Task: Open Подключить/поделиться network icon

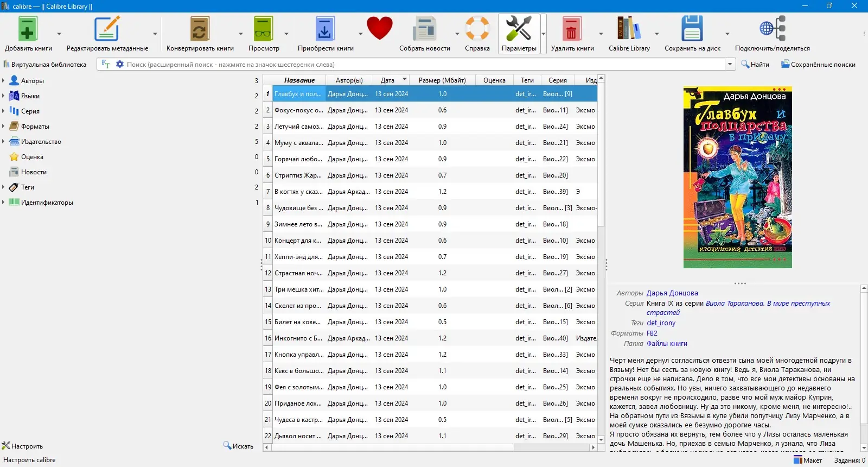Action: [772, 29]
